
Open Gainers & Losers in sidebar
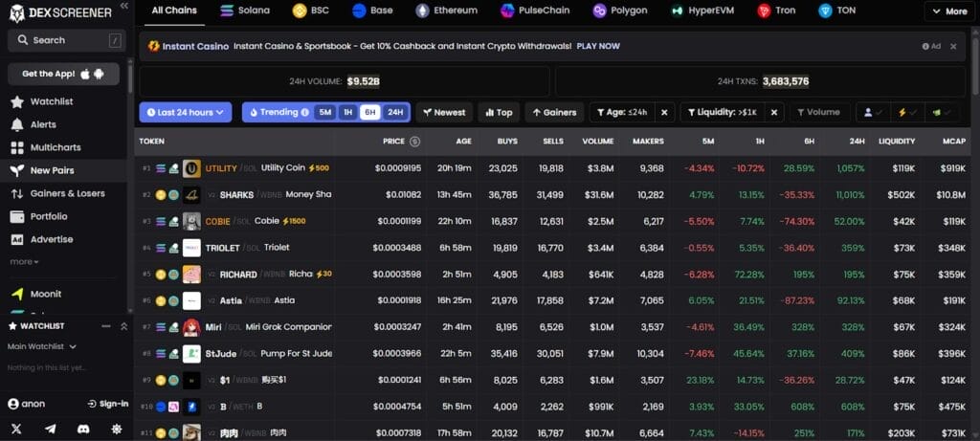(x=67, y=193)
